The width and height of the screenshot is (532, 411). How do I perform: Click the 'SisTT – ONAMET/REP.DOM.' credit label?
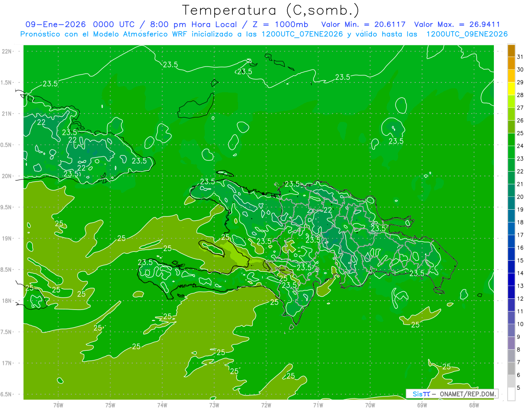tap(452, 394)
